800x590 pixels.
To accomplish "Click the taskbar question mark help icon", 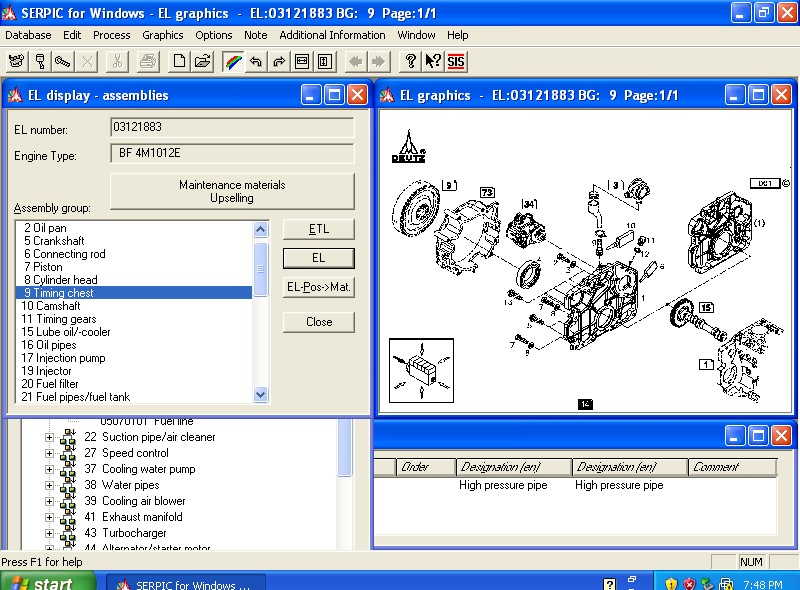I will pyautogui.click(x=610, y=584).
